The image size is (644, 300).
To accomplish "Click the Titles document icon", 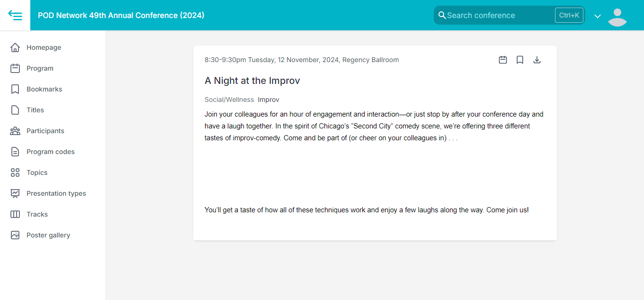I will [x=15, y=110].
